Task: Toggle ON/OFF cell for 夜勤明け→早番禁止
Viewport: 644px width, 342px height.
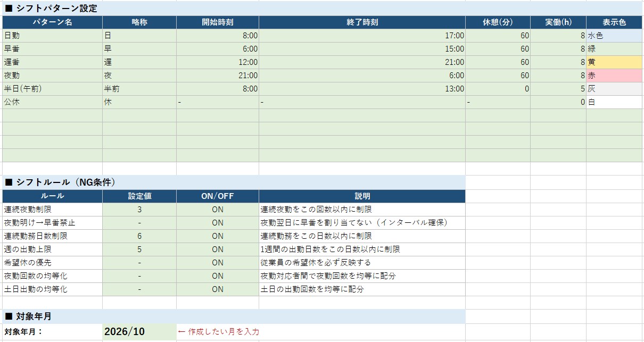Action: pyautogui.click(x=218, y=223)
